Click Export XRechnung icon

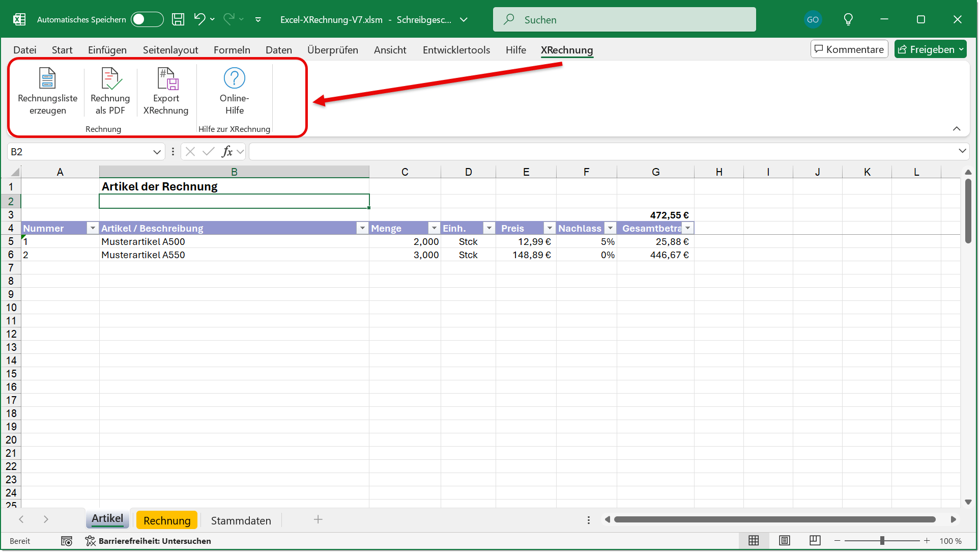(166, 79)
